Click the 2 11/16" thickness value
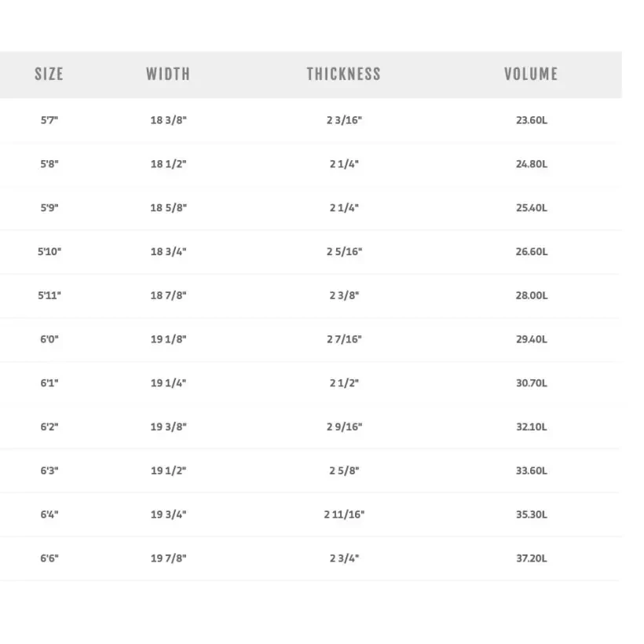This screenshot has height=644, width=644. [x=344, y=515]
